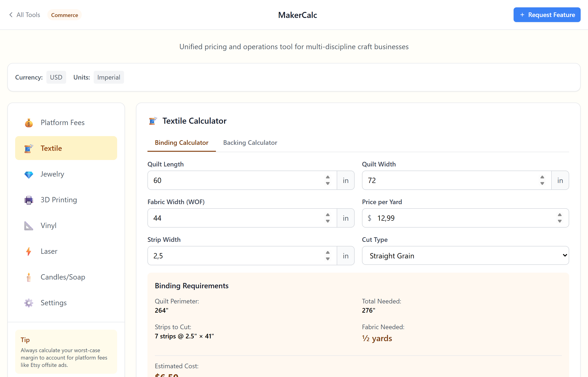Select the Binding Calculator tab
Screen dimensions: 588x377
pyautogui.click(x=181, y=143)
